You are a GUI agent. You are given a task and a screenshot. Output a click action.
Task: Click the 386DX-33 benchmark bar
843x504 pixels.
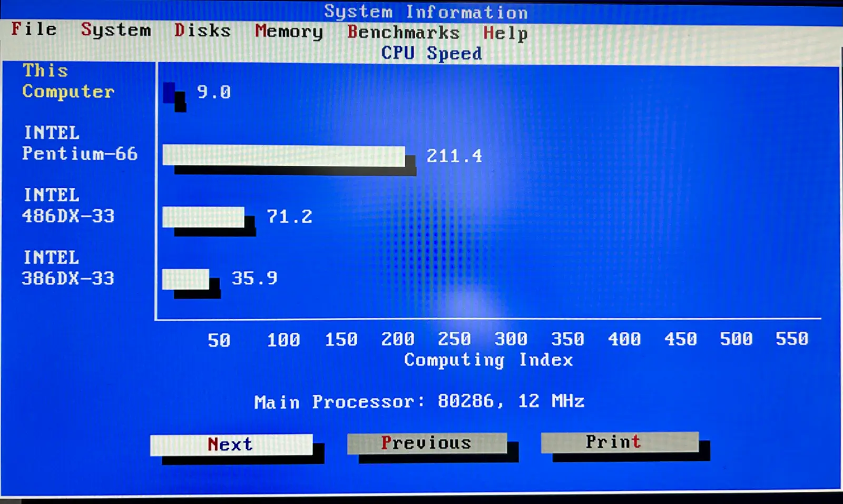(186, 279)
